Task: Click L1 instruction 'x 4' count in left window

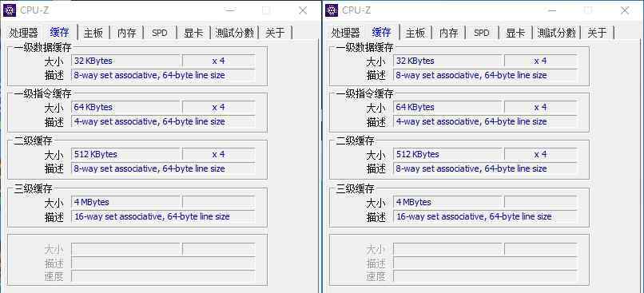Action: tap(218, 107)
